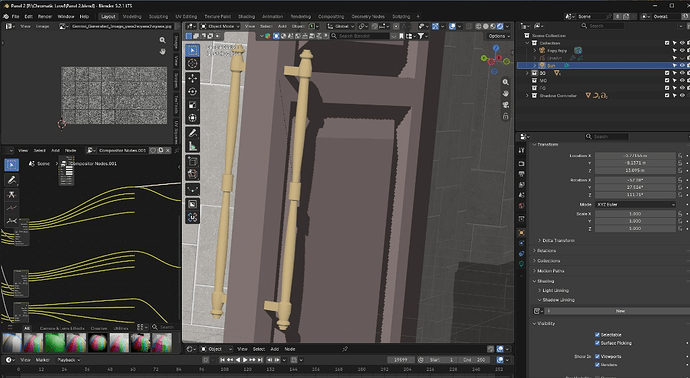Collapse the Transform panel

[546, 144]
